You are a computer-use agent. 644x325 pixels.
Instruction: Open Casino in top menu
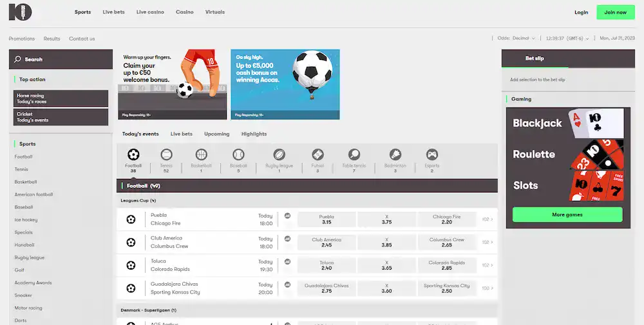click(185, 12)
